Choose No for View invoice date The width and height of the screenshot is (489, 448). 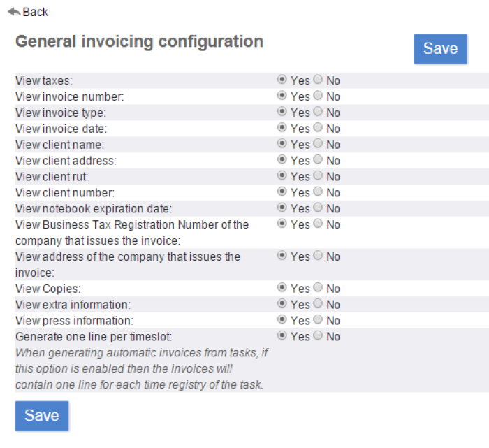click(319, 128)
